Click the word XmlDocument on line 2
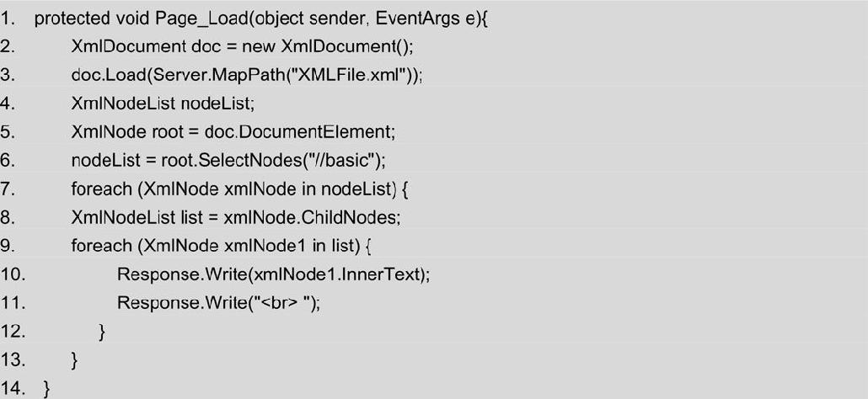868x399 pixels. coord(128,46)
